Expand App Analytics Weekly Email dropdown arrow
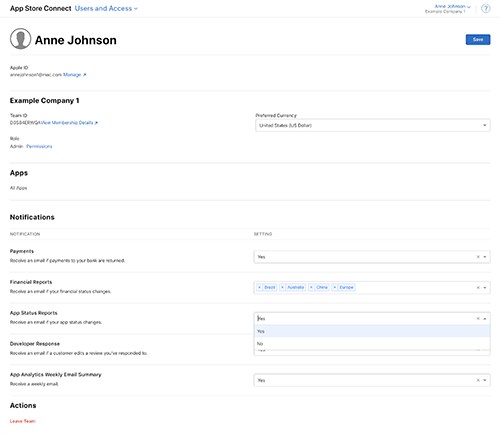The image size is (500, 434). point(485,380)
